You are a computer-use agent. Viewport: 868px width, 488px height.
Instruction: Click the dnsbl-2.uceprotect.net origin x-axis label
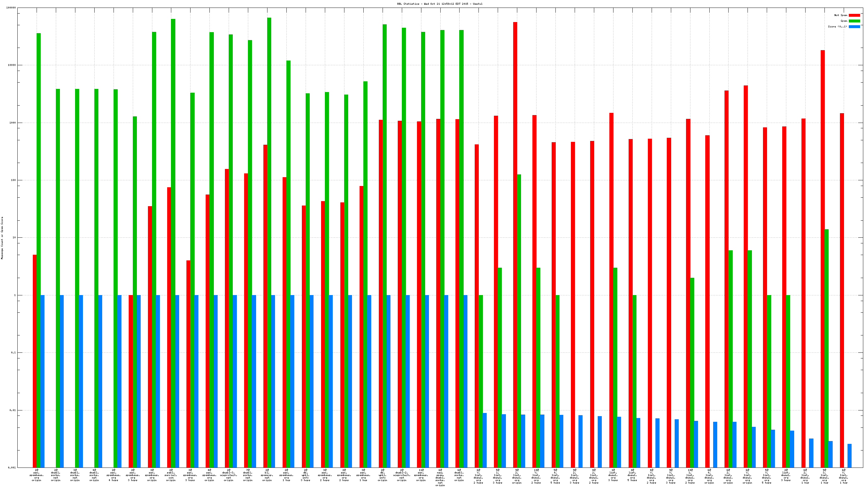(401, 475)
